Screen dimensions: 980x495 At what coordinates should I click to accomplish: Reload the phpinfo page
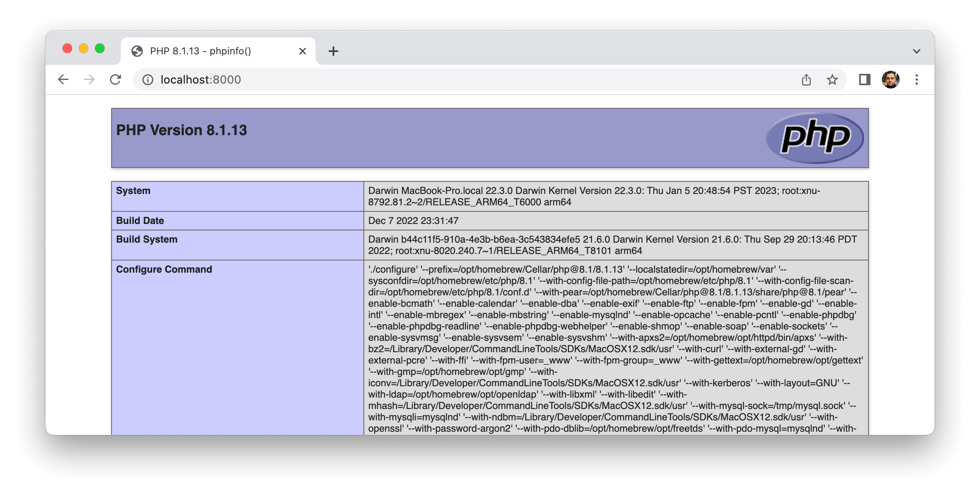click(116, 80)
